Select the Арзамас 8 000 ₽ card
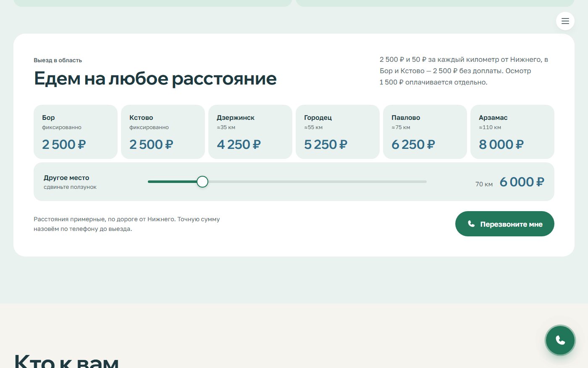Viewport: 588px width, 368px height. pyautogui.click(x=512, y=132)
